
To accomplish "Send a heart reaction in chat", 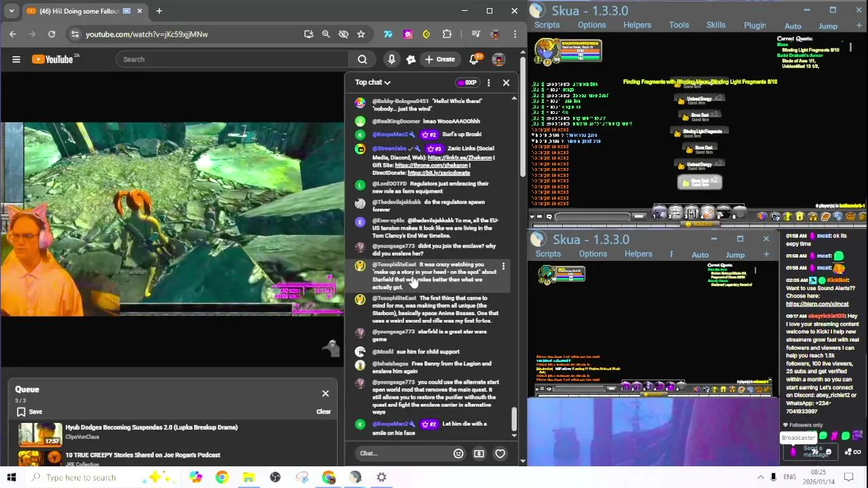I will click(x=500, y=453).
